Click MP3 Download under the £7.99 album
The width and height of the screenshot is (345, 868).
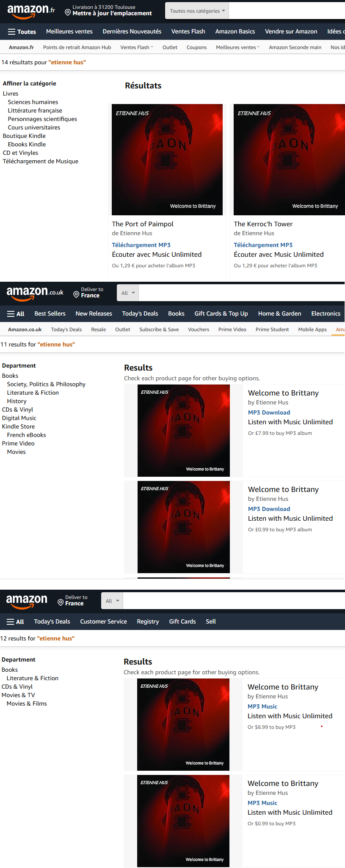[x=269, y=412]
